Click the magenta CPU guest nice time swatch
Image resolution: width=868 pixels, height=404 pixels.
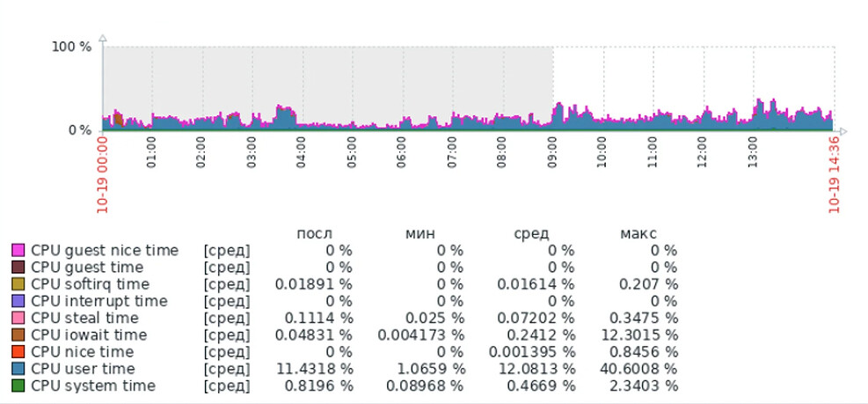click(x=18, y=251)
